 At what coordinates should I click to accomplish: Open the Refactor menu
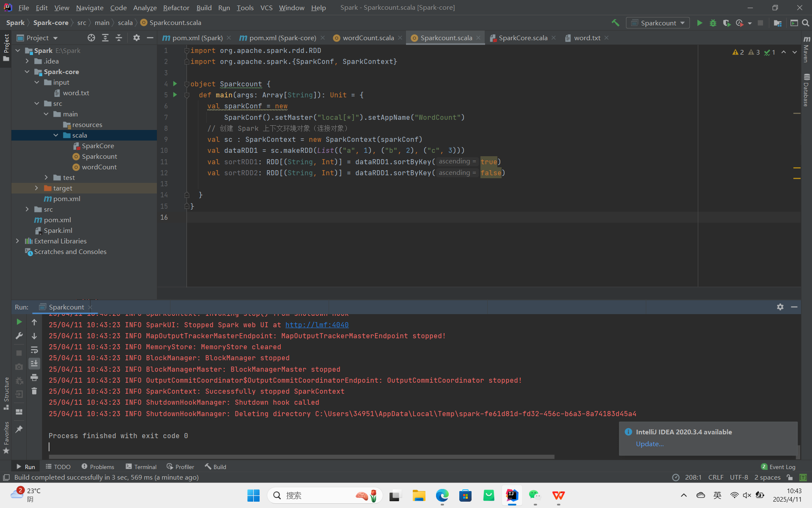(176, 8)
